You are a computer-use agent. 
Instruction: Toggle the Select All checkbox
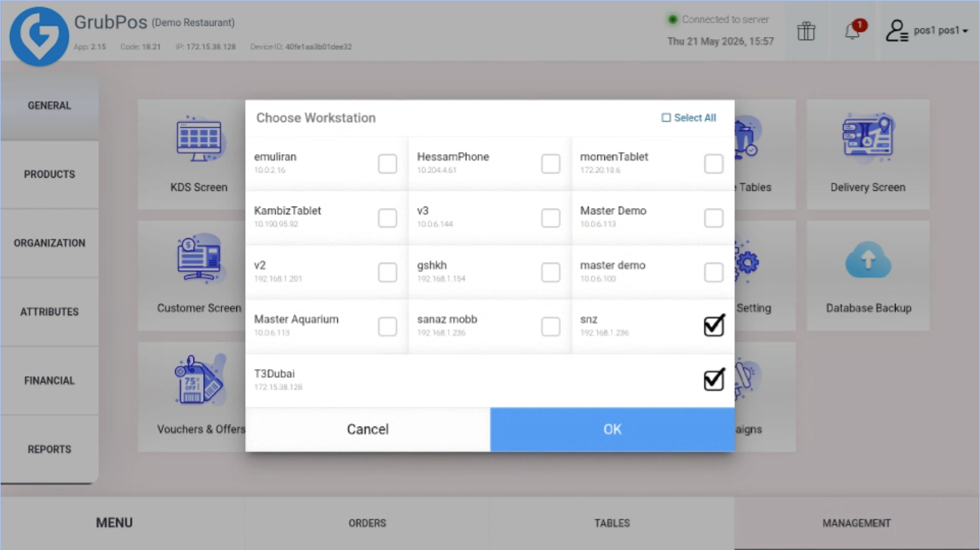tap(666, 118)
